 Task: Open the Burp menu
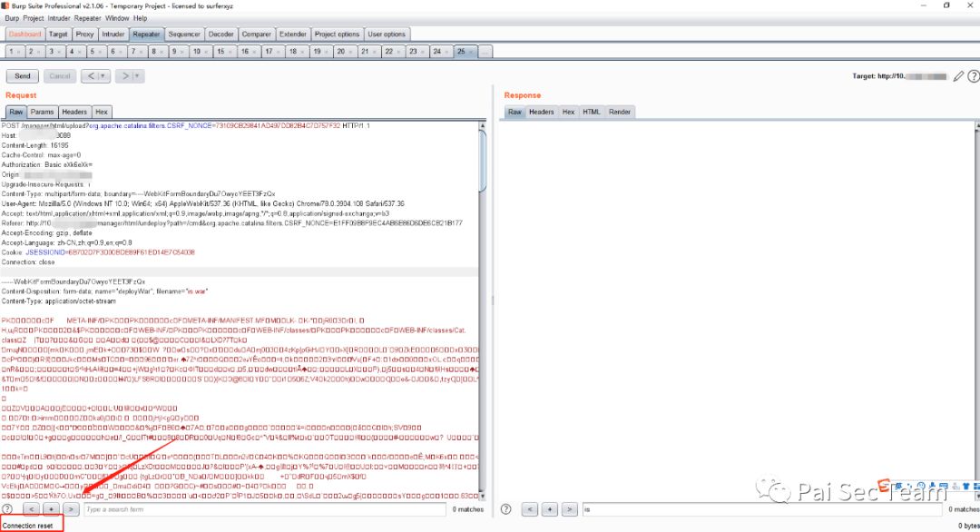click(x=12, y=18)
